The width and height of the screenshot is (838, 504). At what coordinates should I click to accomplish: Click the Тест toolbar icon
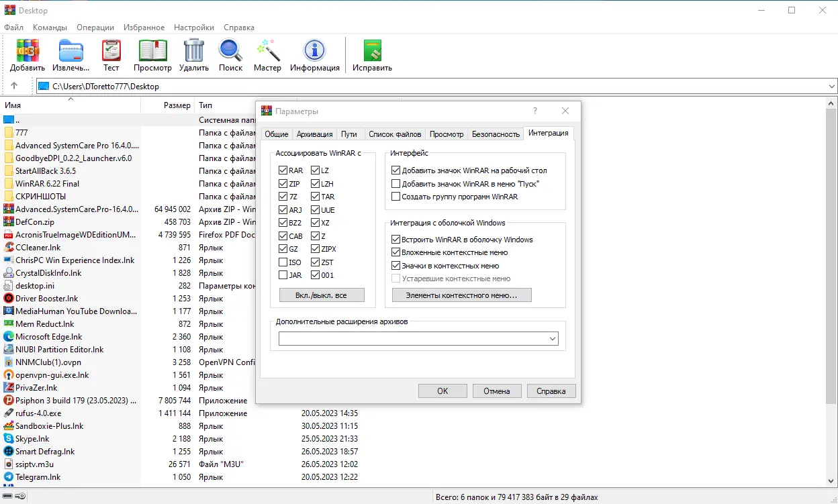click(x=111, y=50)
